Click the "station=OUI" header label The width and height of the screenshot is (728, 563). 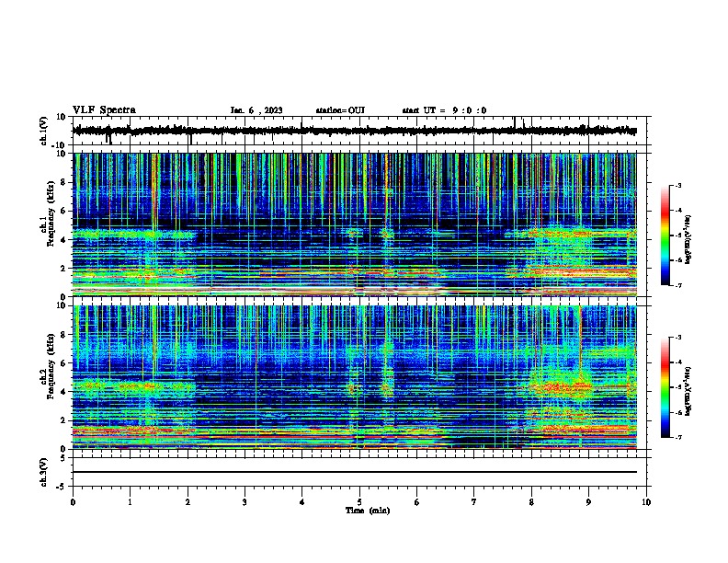coord(340,110)
